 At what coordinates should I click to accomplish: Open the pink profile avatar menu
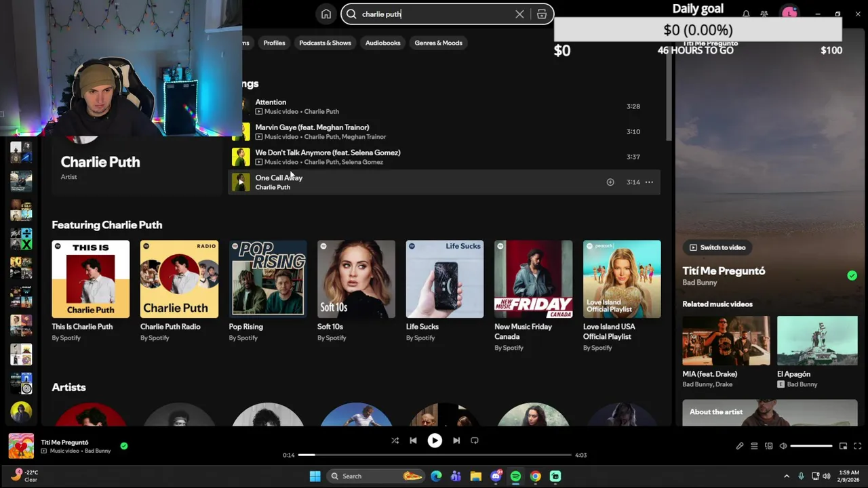(x=789, y=14)
